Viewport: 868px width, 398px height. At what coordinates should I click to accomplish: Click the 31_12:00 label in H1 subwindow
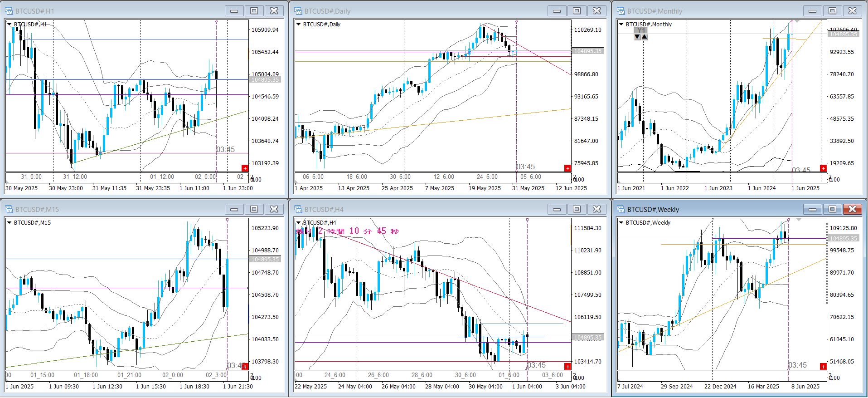tap(75, 177)
